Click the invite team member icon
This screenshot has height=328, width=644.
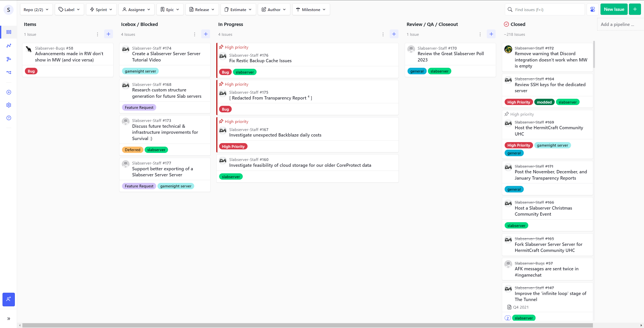tap(9, 299)
